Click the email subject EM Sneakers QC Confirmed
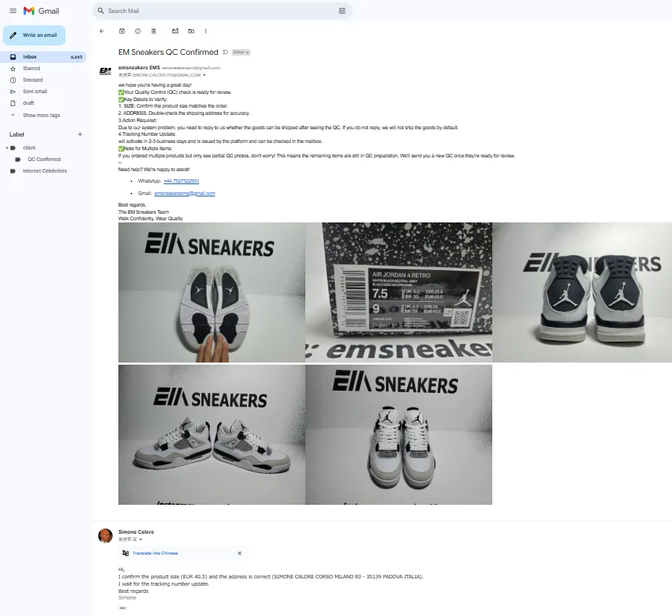This screenshot has width=672, height=616. click(168, 52)
